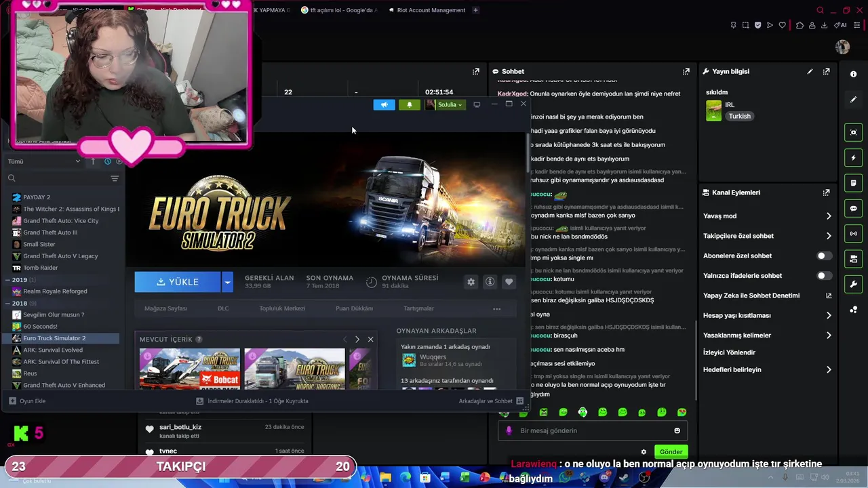
Task: Toggle broadcast signal sidebar icon
Action: [x=853, y=234]
